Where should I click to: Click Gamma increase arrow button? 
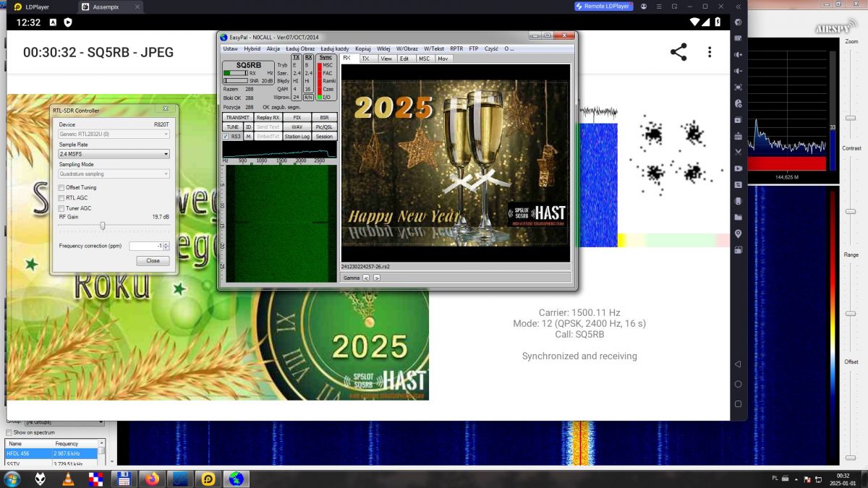click(376, 278)
